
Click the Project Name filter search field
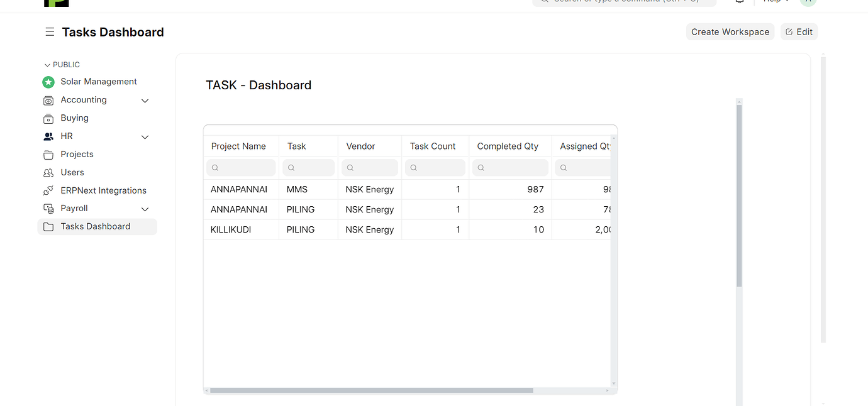241,167
